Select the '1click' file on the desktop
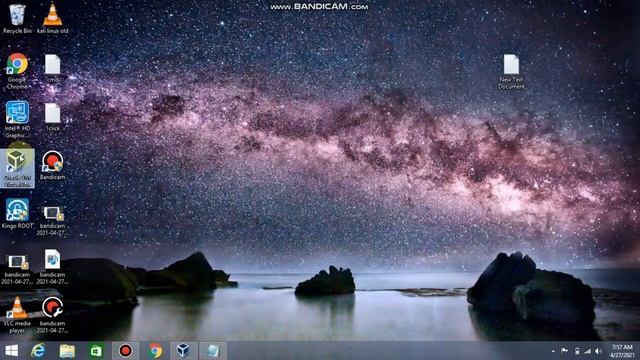Image resolution: width=640 pixels, height=360 pixels. 53,117
